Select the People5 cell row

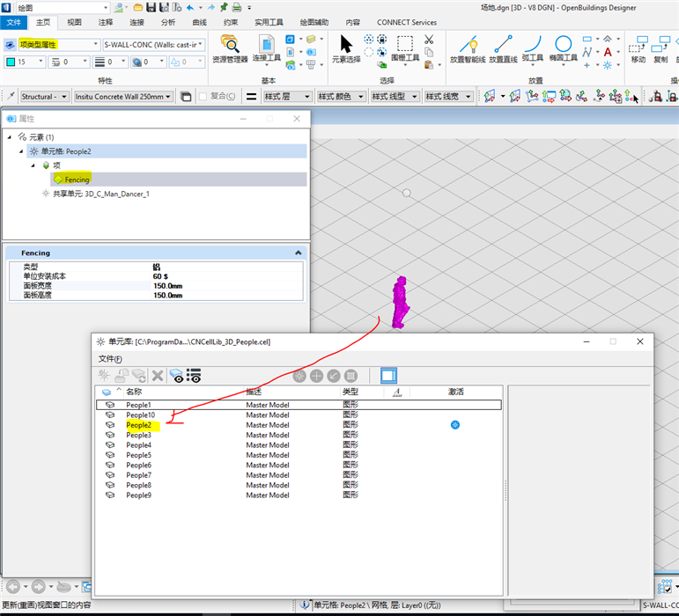click(299, 455)
